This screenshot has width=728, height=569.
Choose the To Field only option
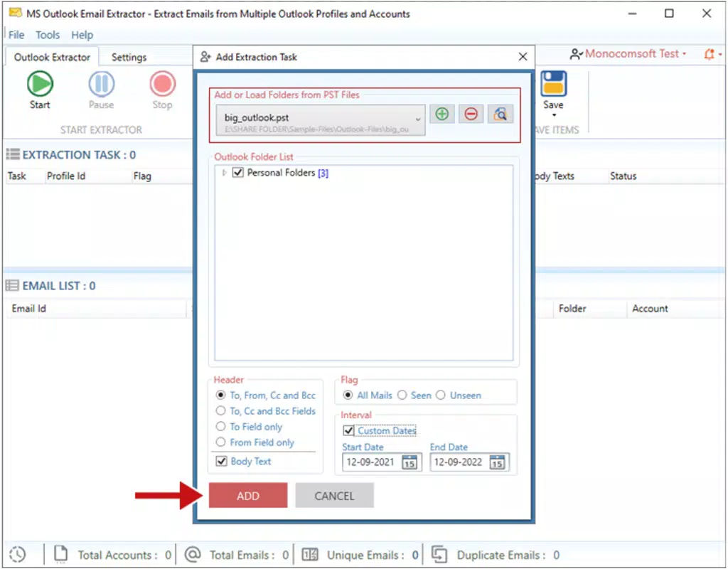(x=220, y=427)
